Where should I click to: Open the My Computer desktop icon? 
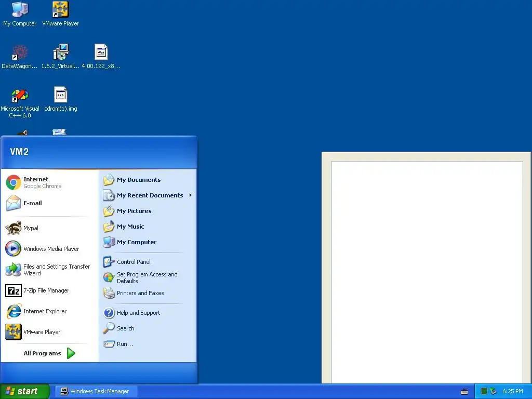[x=20, y=14]
